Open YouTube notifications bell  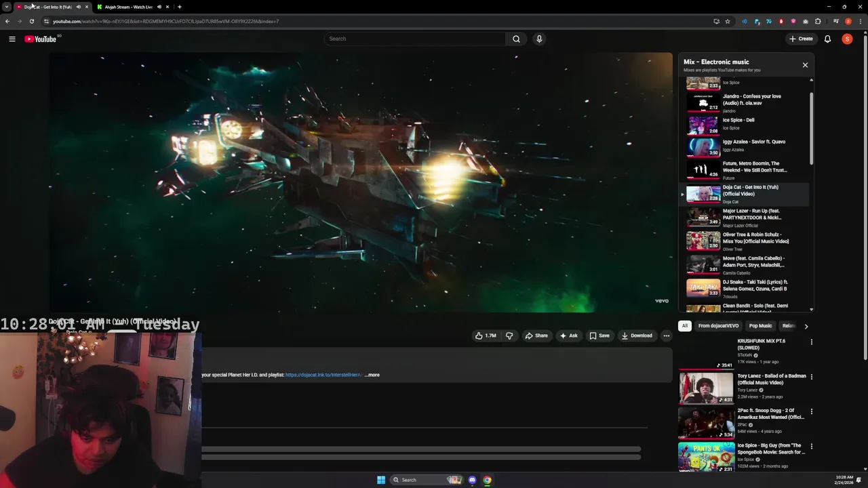[x=827, y=39]
